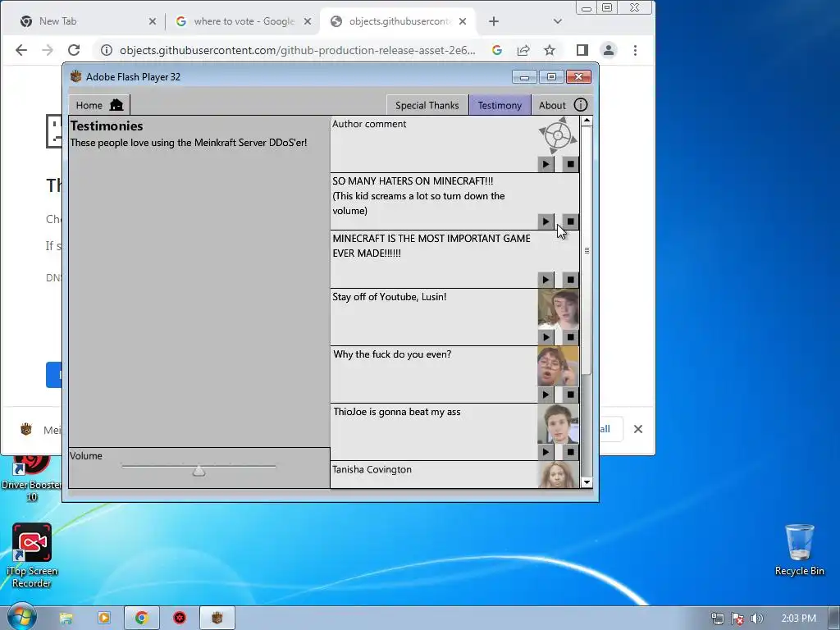Reload the page in Chrome

(74, 50)
